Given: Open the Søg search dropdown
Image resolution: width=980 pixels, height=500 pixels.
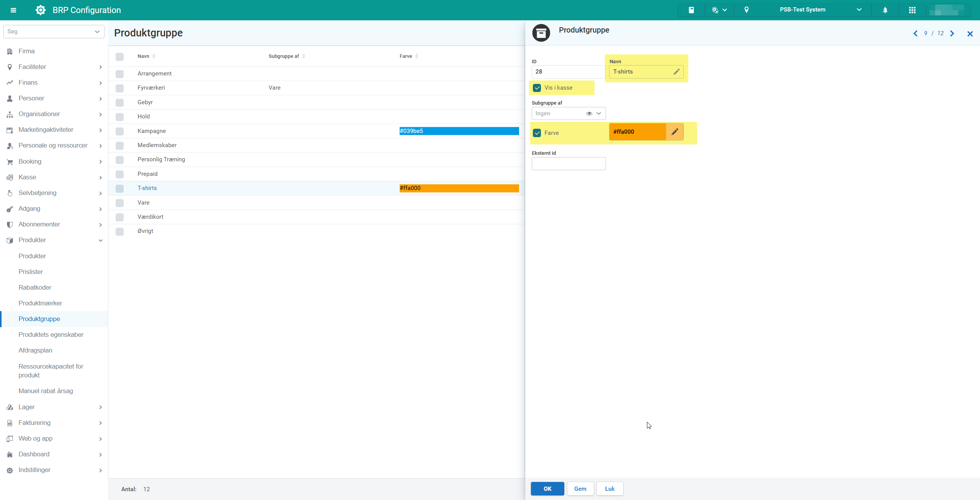Looking at the screenshot, I should 97,31.
